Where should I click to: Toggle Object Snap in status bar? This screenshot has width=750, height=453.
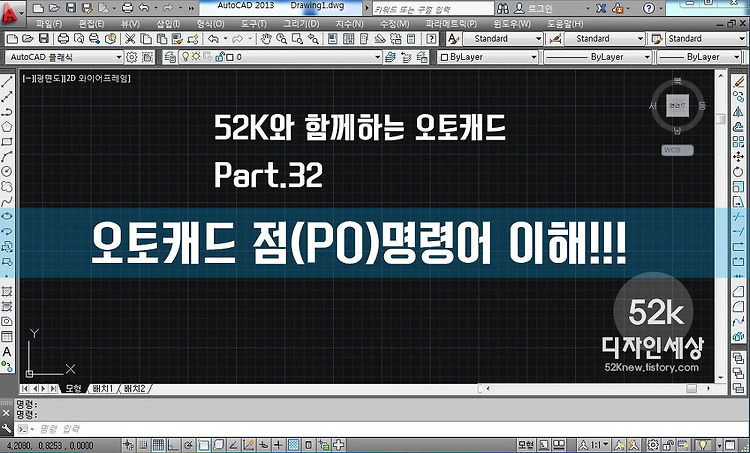203,445
